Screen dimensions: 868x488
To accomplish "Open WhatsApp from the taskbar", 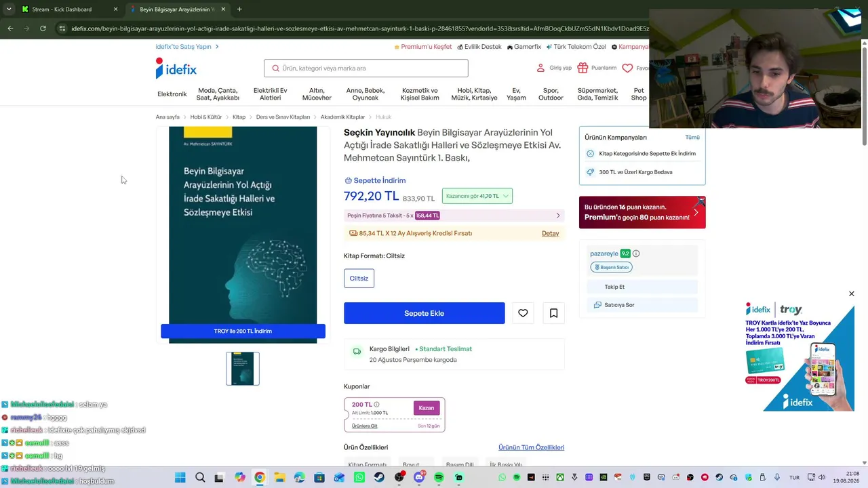I will 359,478.
